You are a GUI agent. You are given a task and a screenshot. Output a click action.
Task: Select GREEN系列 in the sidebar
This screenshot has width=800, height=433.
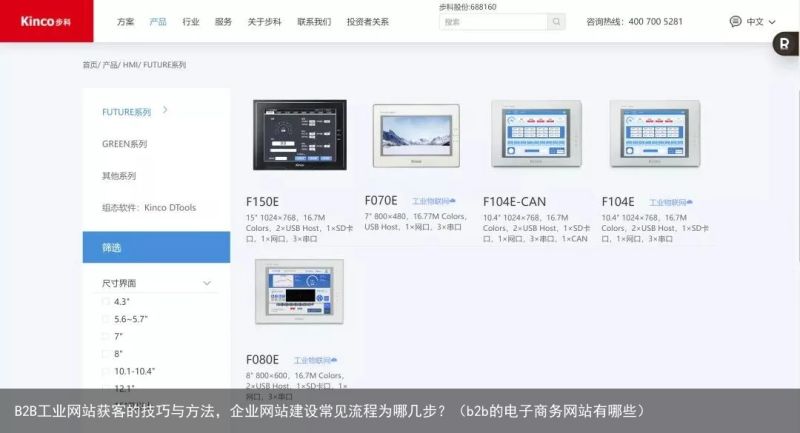pos(124,144)
